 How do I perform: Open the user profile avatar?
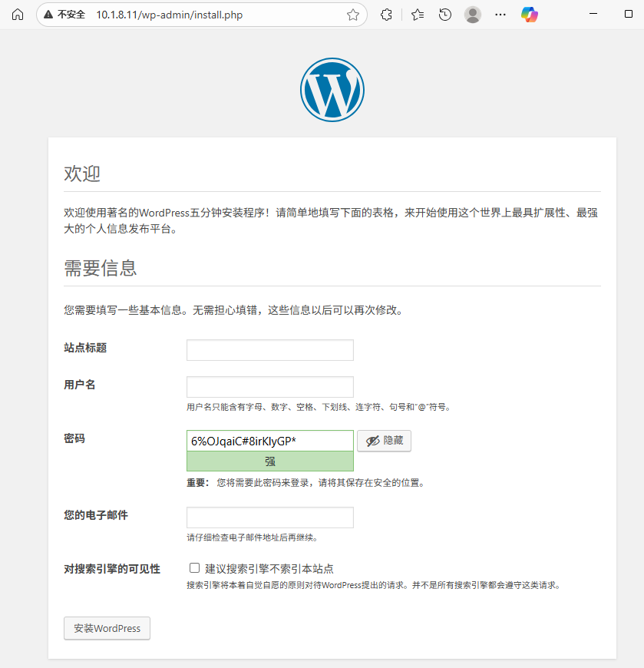click(x=473, y=15)
